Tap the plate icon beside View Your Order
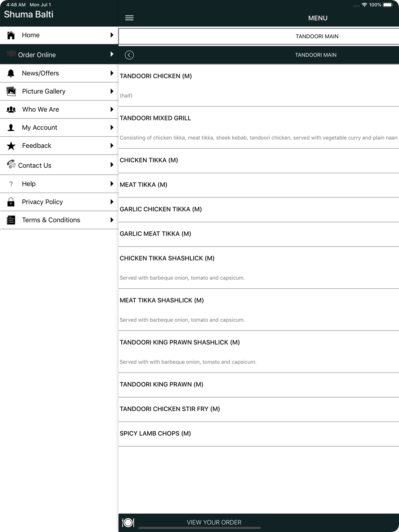This screenshot has width=399, height=532. (x=128, y=522)
